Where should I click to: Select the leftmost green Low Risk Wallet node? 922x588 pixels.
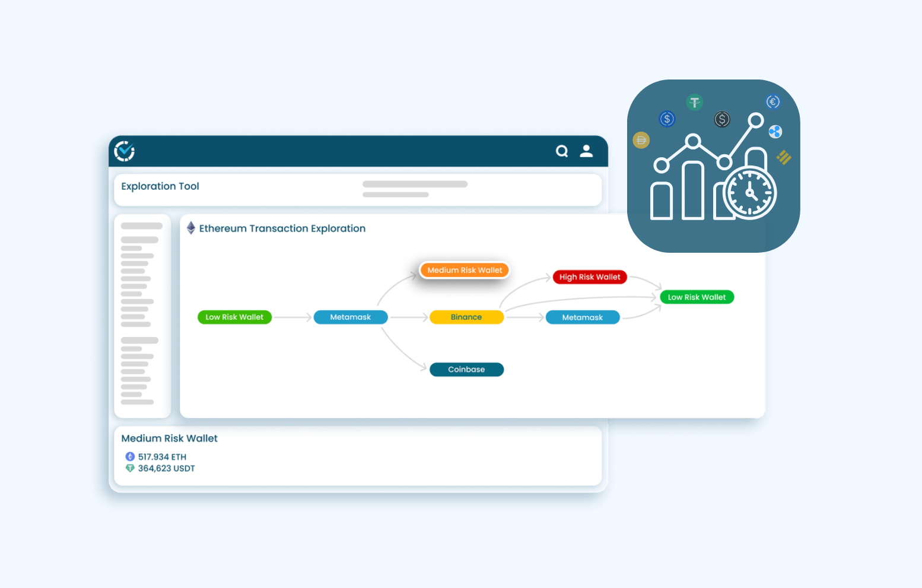(234, 317)
